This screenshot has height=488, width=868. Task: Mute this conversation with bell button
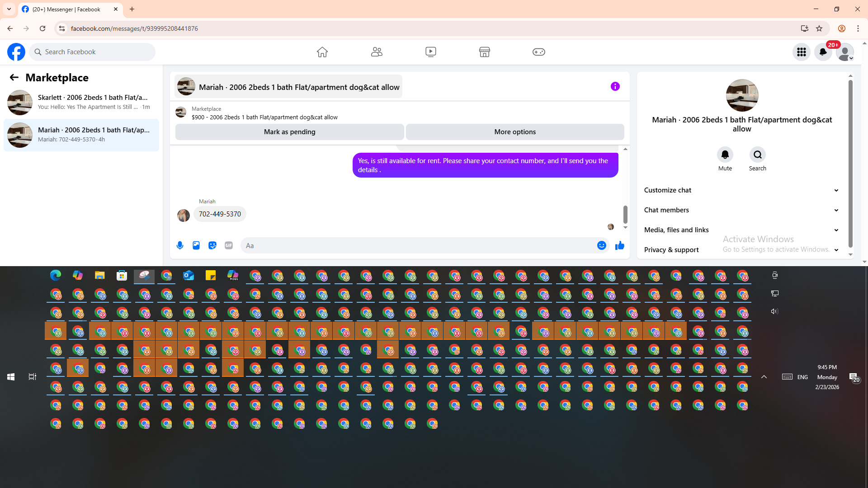[725, 155]
